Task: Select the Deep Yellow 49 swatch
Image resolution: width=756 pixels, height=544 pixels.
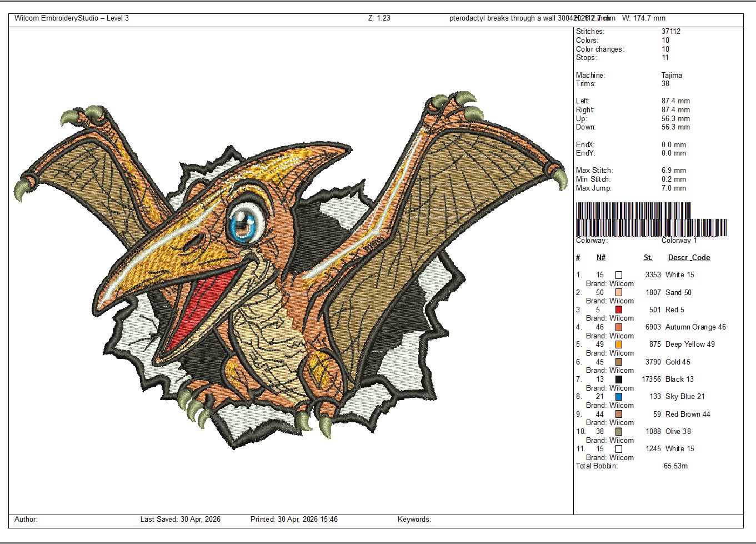Action: 618,345
